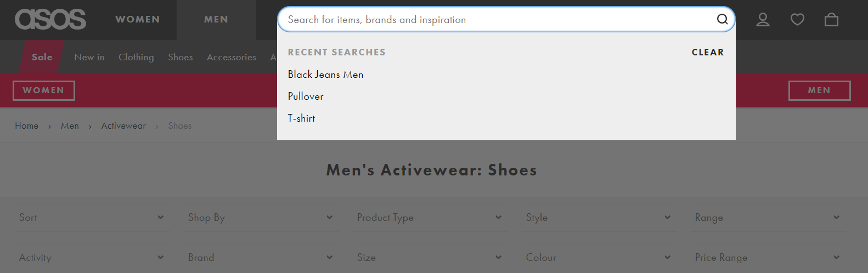Click the WOMEN banner button
868x273 pixels.
(44, 90)
